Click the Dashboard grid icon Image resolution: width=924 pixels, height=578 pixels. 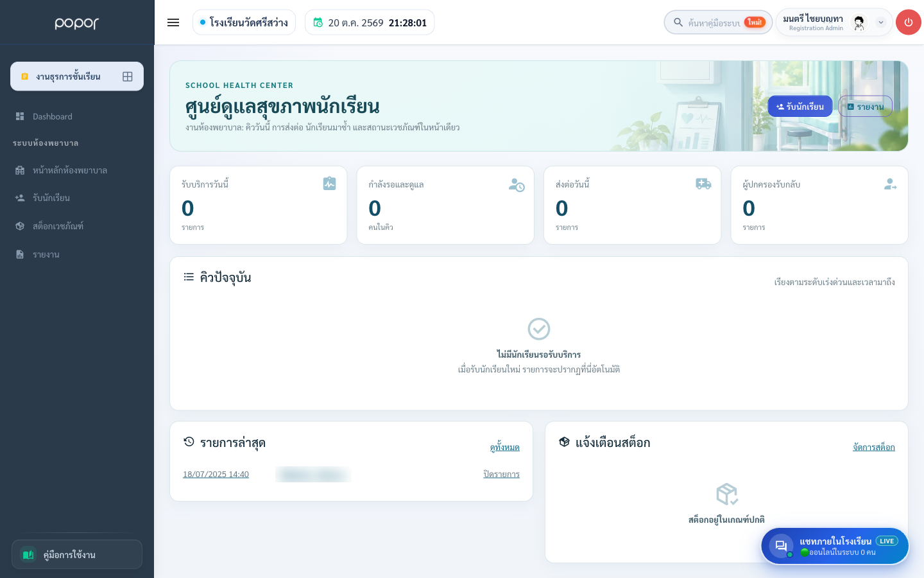point(20,116)
